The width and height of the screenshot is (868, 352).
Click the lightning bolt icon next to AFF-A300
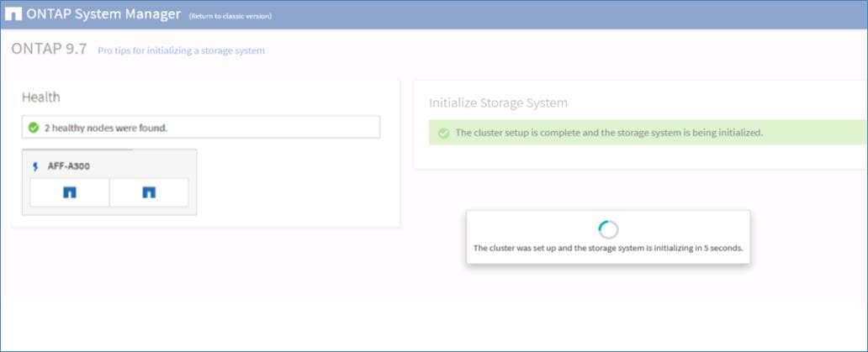pos(36,165)
